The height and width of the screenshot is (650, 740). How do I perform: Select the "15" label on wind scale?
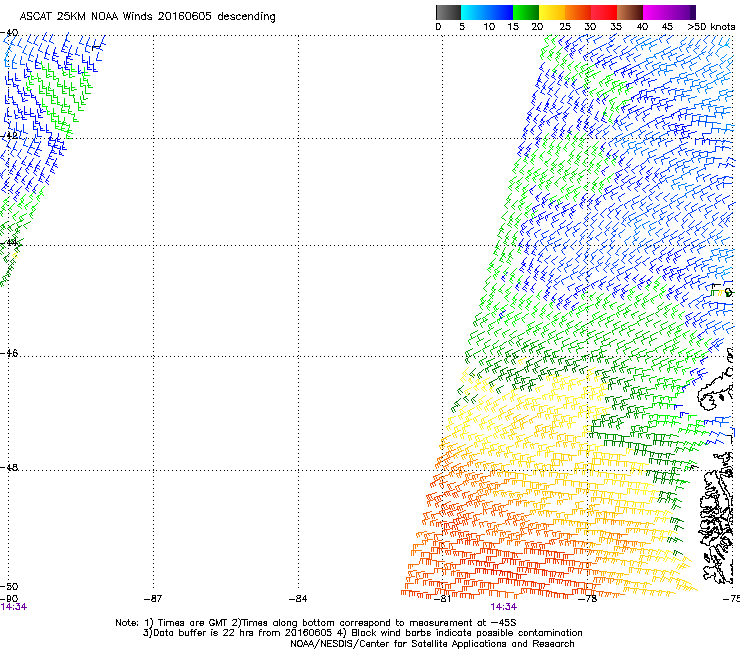[513, 27]
